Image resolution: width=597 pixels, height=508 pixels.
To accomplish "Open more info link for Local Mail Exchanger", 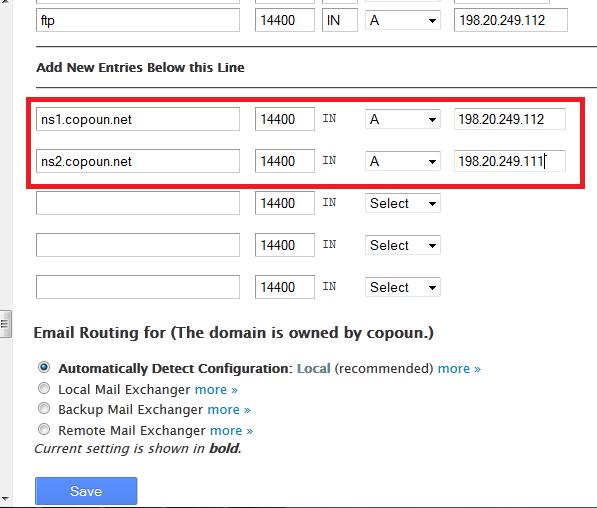I will (x=216, y=390).
